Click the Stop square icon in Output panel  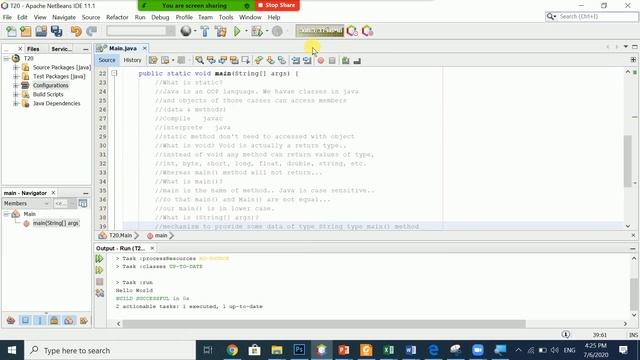(100, 282)
